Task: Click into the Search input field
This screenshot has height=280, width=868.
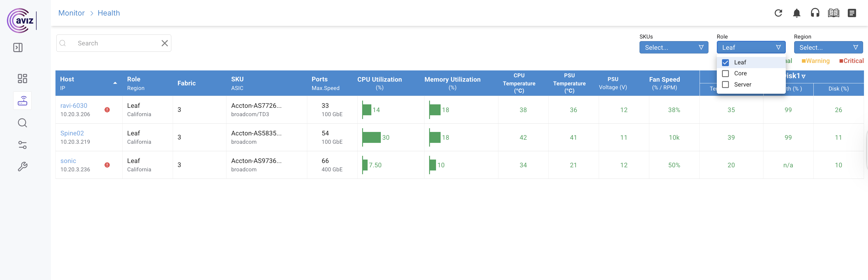Action: click(x=116, y=43)
